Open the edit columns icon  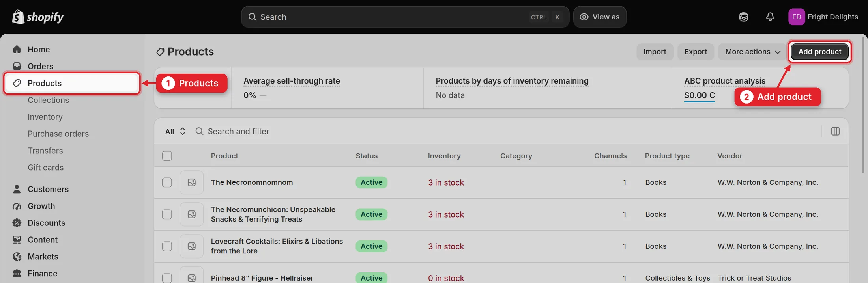[835, 131]
